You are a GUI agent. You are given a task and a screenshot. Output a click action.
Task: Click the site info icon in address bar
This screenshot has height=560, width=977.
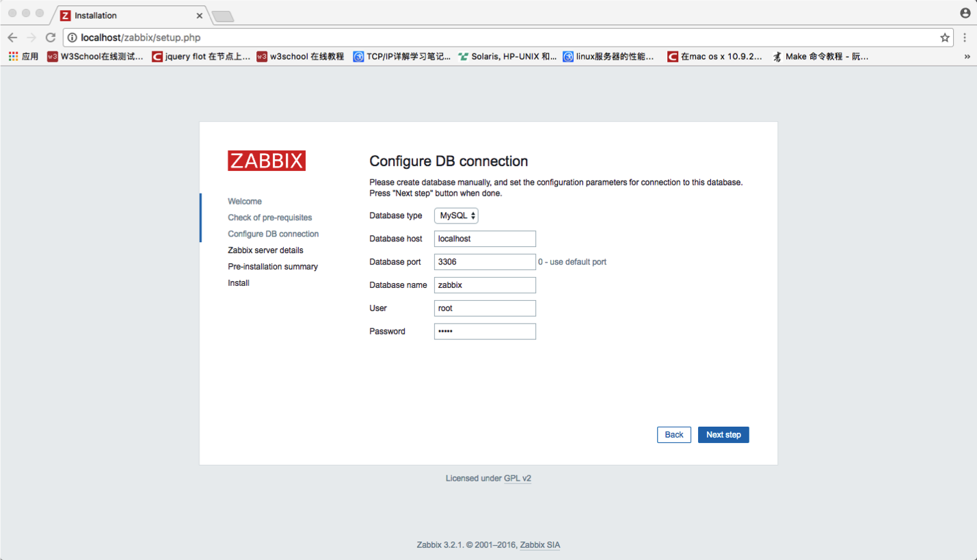(72, 38)
